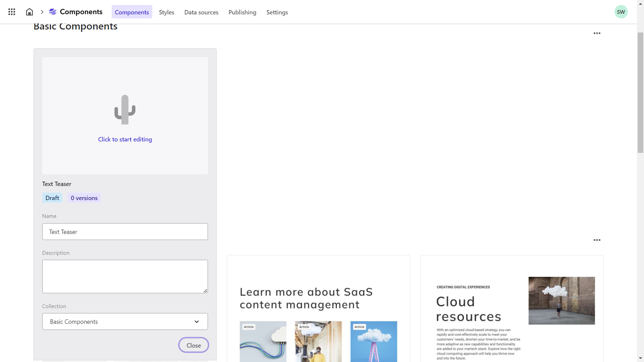Click the cactus placeholder illustration
Image resolution: width=644 pixels, height=362 pixels.
125,110
